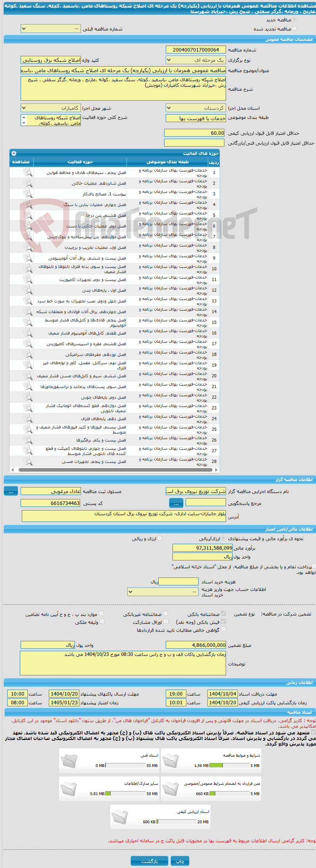Open the view icon for row 16
The image size is (316, 868).
28,333
